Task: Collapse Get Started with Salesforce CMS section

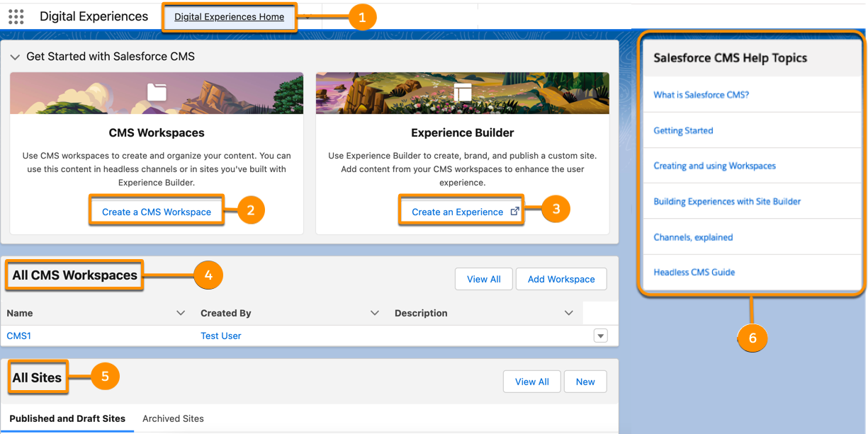Action: [x=16, y=57]
